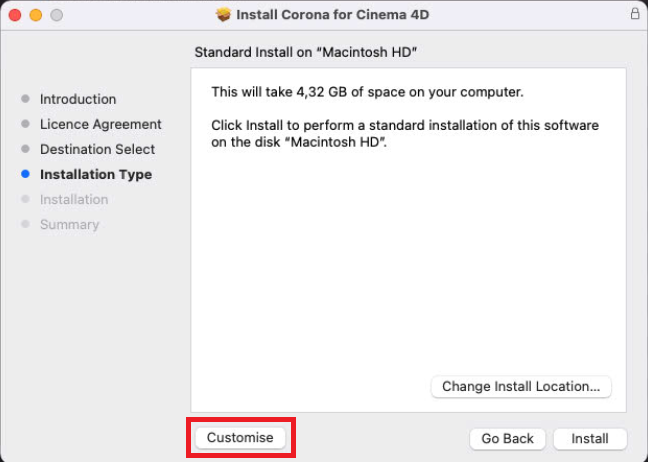Click the Install Corona for Cinema 4D title

[334, 15]
